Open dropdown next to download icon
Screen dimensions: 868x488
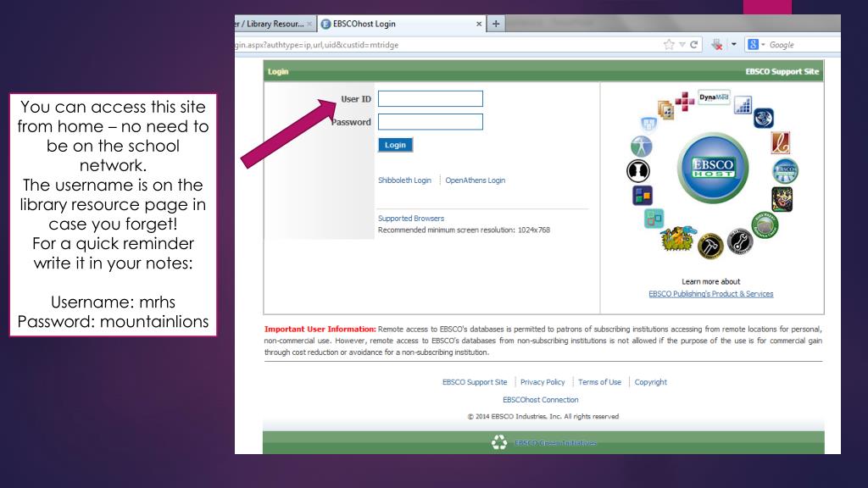(x=733, y=44)
